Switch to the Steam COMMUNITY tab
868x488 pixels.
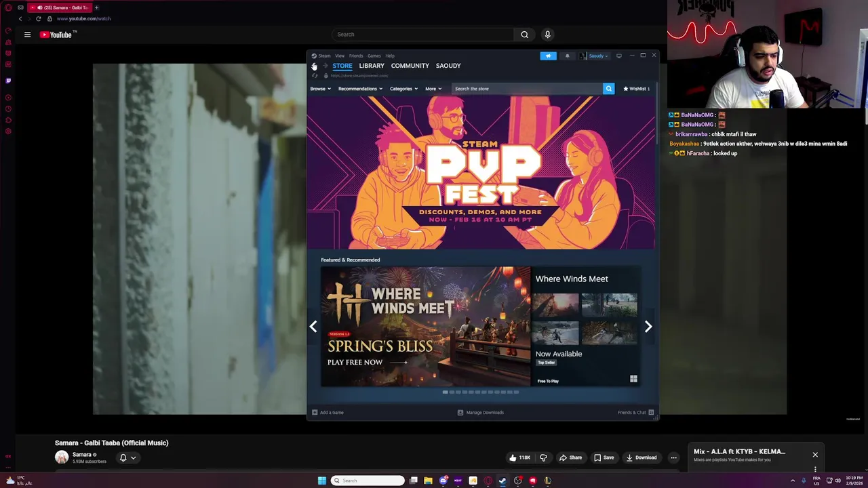click(410, 66)
